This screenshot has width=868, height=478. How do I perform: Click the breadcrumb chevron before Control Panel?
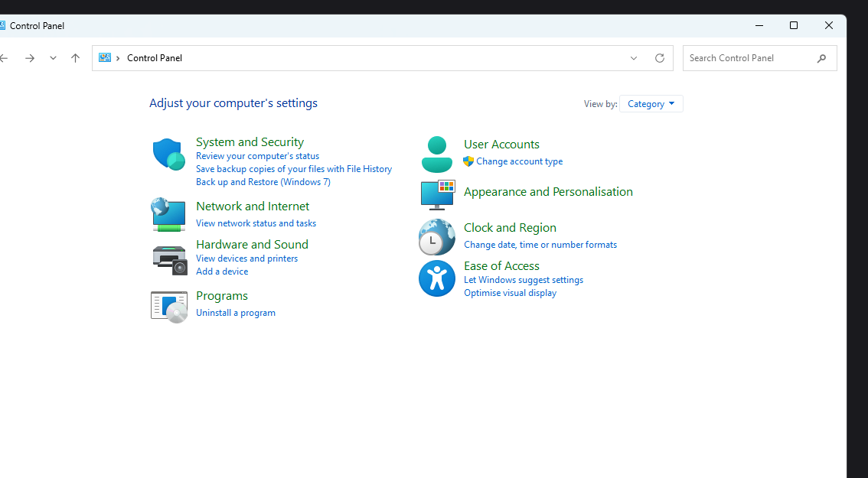tap(118, 58)
